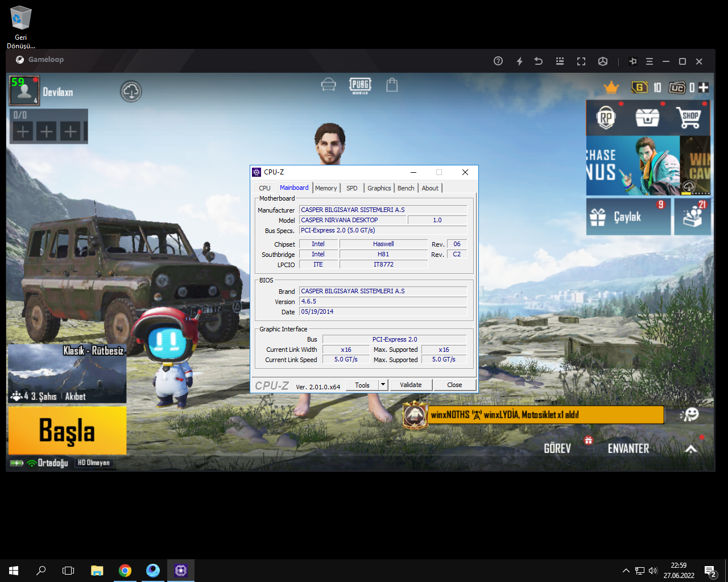Open the RP Royale Pass icon

click(606, 118)
